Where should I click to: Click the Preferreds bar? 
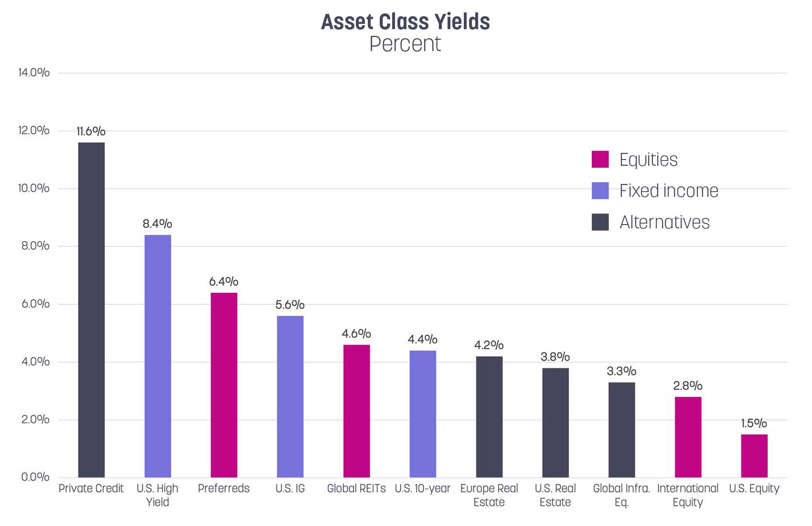click(x=224, y=385)
